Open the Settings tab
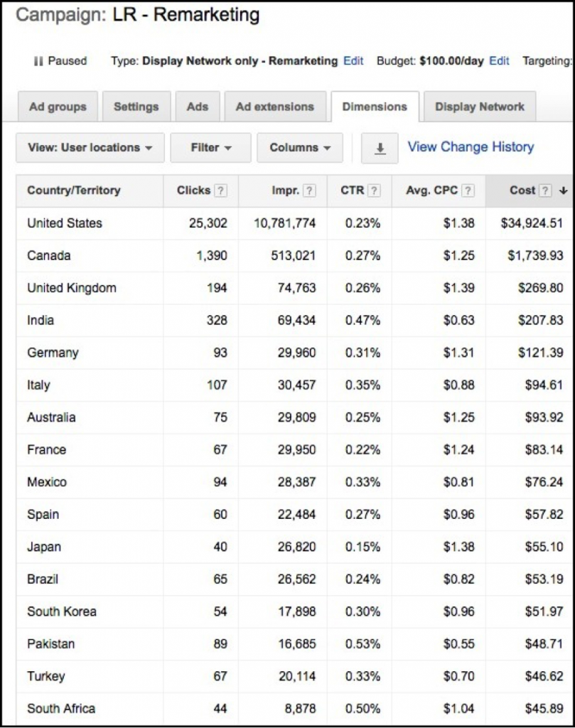This screenshot has height=728, width=575. tap(136, 107)
